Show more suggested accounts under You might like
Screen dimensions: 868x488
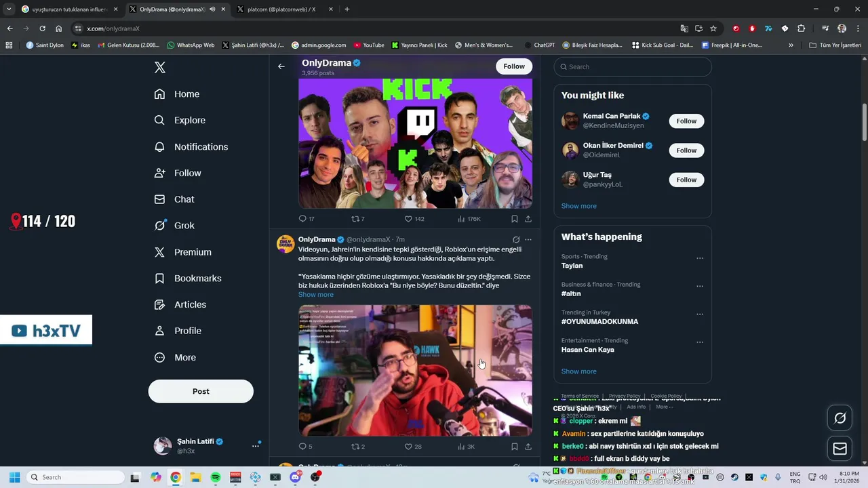[x=579, y=206]
